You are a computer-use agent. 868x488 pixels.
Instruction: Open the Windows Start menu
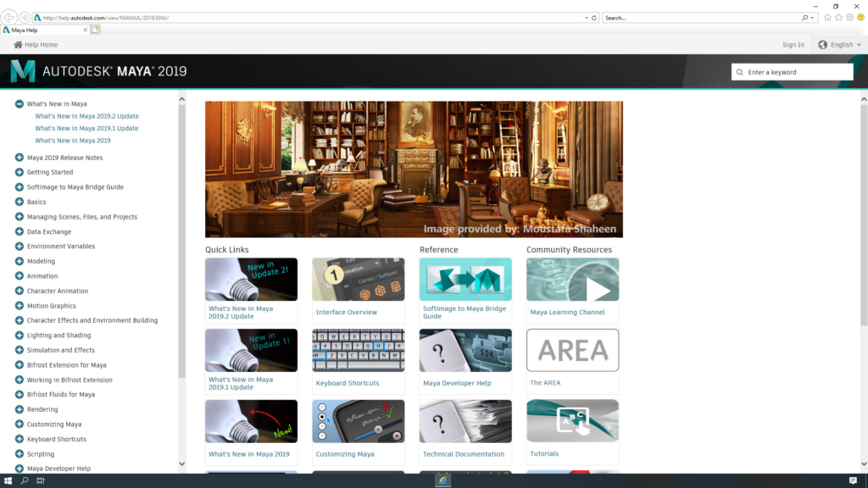click(8, 480)
